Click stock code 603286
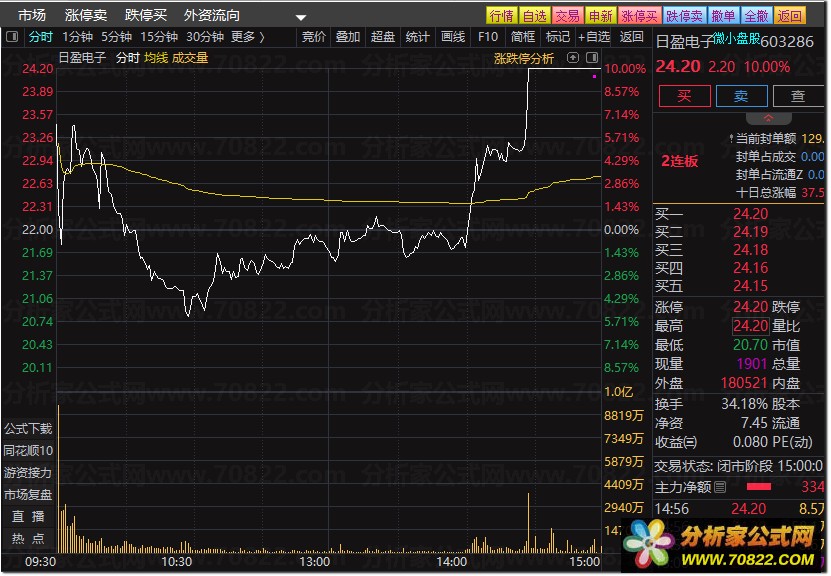 click(786, 42)
